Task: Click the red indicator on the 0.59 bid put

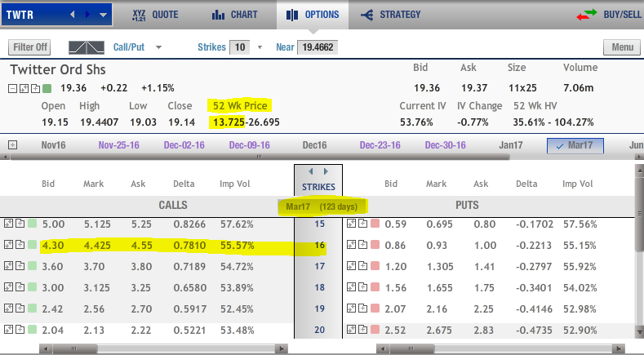Action: (375, 224)
